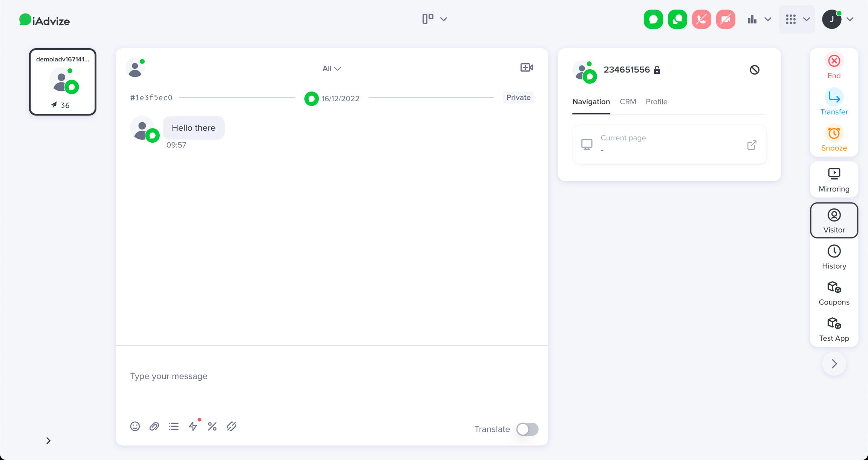Switch to the Profile tab
The image size is (868, 460).
click(656, 102)
